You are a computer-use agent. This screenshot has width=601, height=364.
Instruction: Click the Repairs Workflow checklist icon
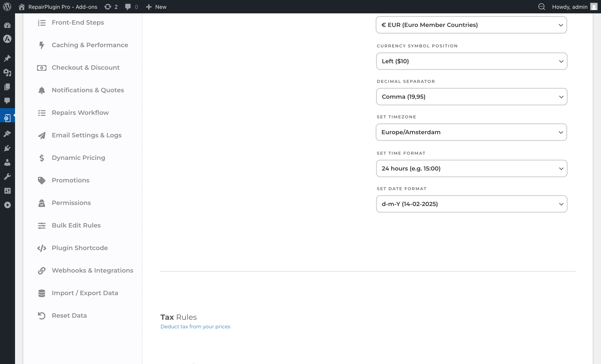click(42, 113)
